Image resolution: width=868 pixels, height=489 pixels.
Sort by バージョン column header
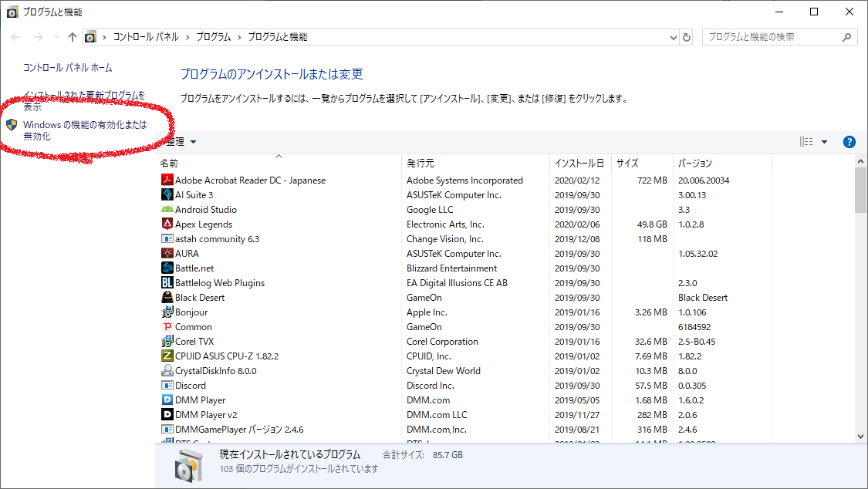pyautogui.click(x=722, y=164)
